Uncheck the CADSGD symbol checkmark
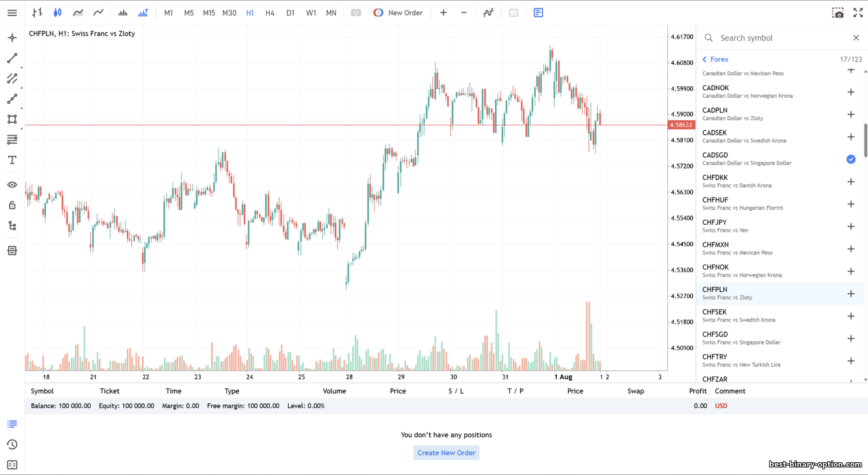868x475 pixels. pos(851,159)
